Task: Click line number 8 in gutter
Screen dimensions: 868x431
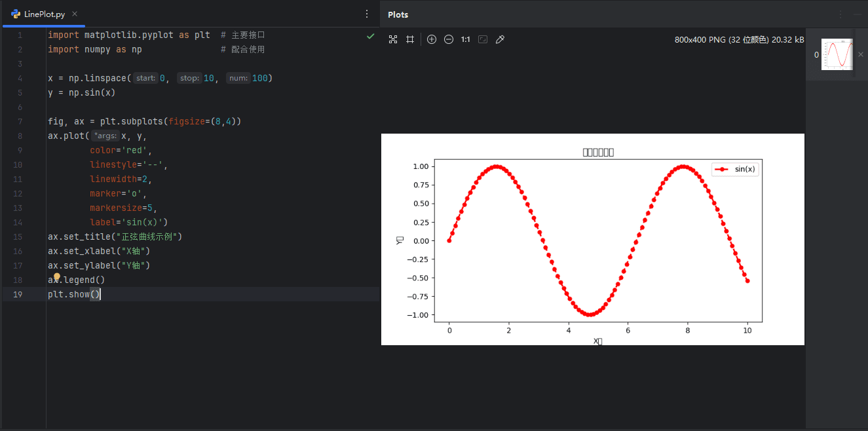Action: [20, 136]
